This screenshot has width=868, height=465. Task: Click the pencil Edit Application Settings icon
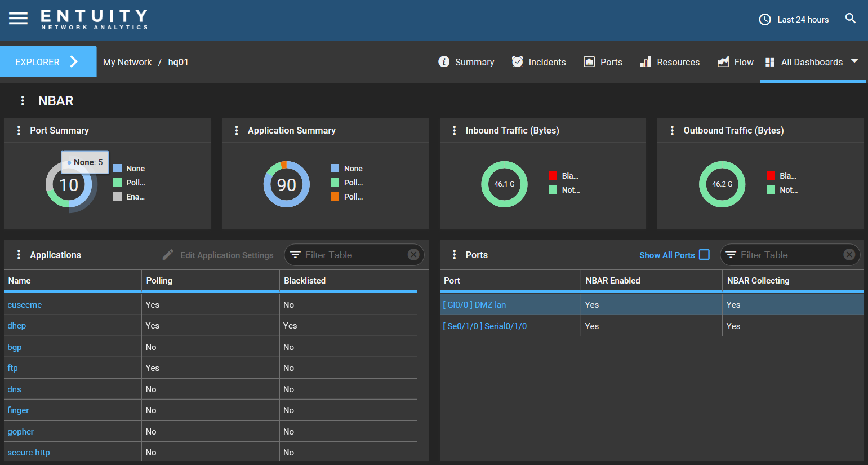[x=168, y=255]
